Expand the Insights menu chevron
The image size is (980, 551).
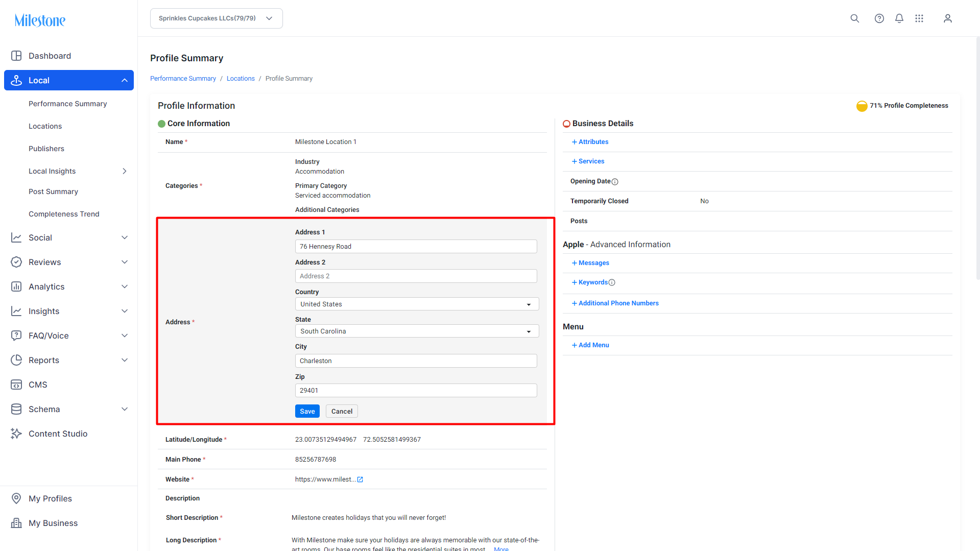click(125, 311)
